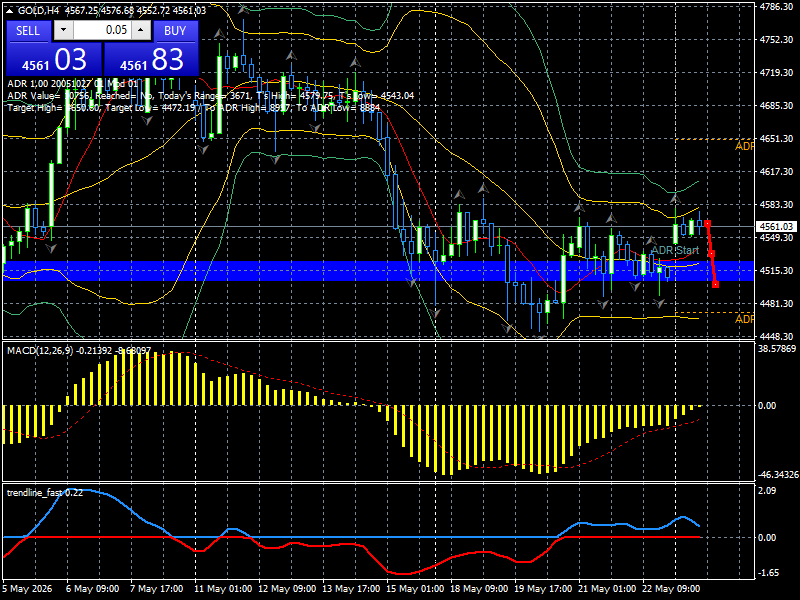This screenshot has height=600, width=800.
Task: Click the MACD zero level 0.00 label
Action: pyautogui.click(x=767, y=406)
